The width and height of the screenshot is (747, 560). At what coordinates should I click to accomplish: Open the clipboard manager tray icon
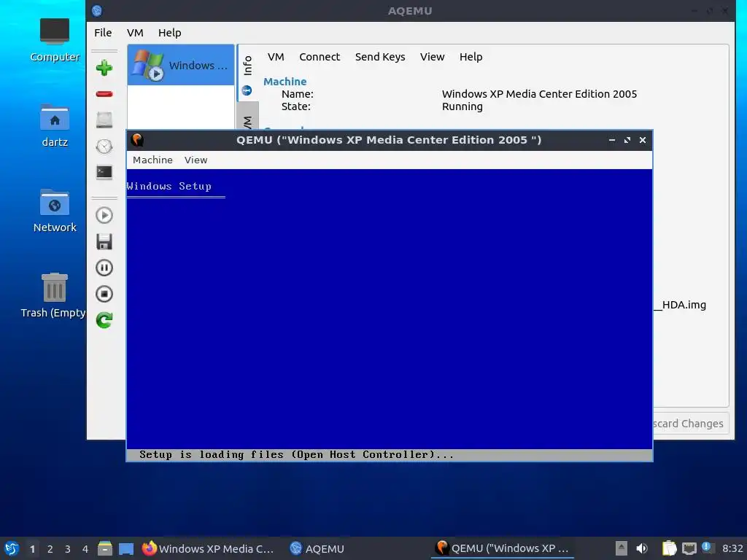[670, 548]
